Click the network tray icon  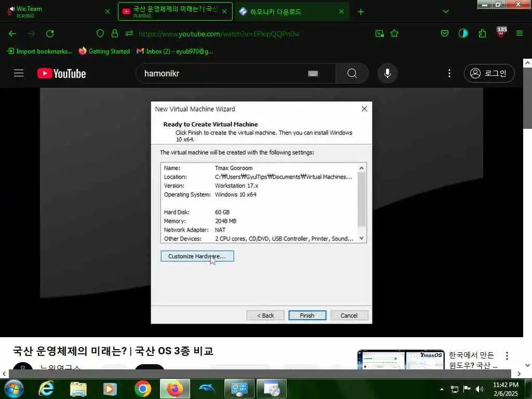point(454,389)
